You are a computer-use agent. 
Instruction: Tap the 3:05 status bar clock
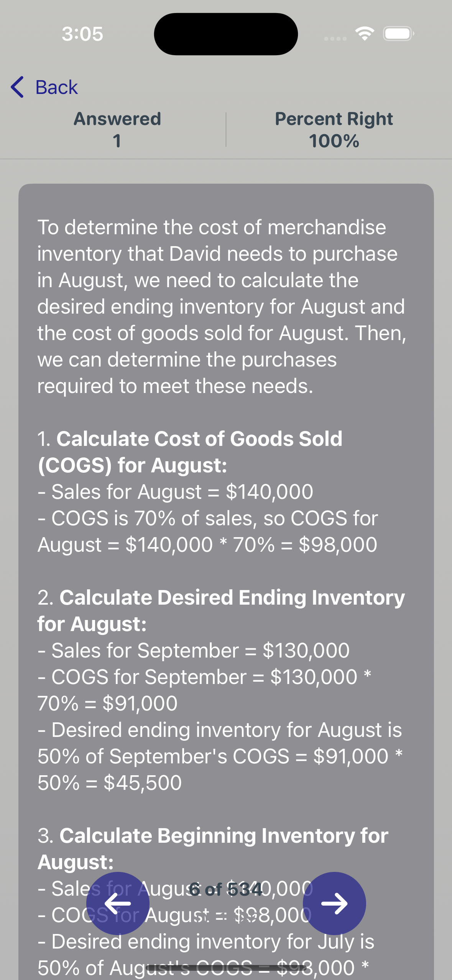click(x=82, y=34)
